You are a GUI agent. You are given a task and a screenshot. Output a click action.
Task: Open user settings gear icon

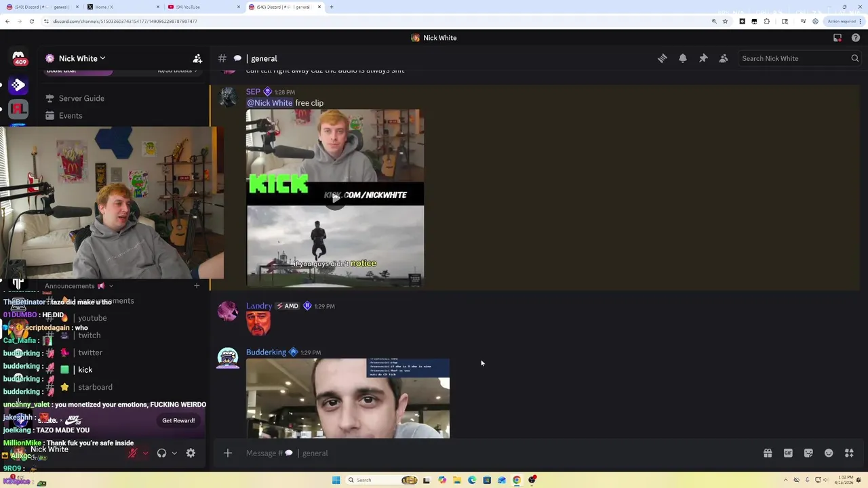(x=191, y=453)
